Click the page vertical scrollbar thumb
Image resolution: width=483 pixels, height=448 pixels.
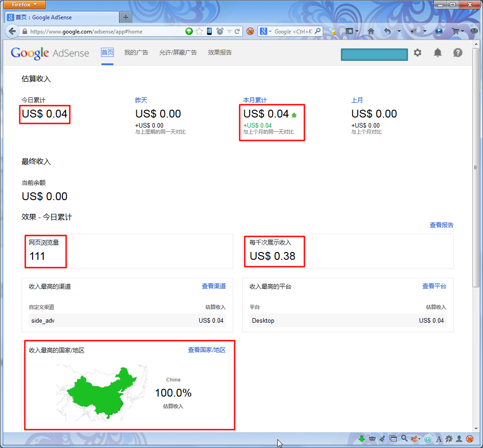(476, 167)
